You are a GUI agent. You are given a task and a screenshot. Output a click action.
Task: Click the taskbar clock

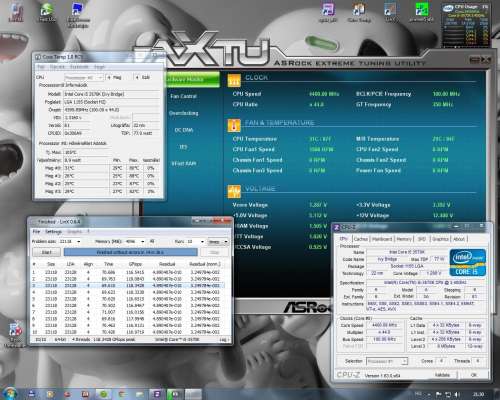click(478, 395)
